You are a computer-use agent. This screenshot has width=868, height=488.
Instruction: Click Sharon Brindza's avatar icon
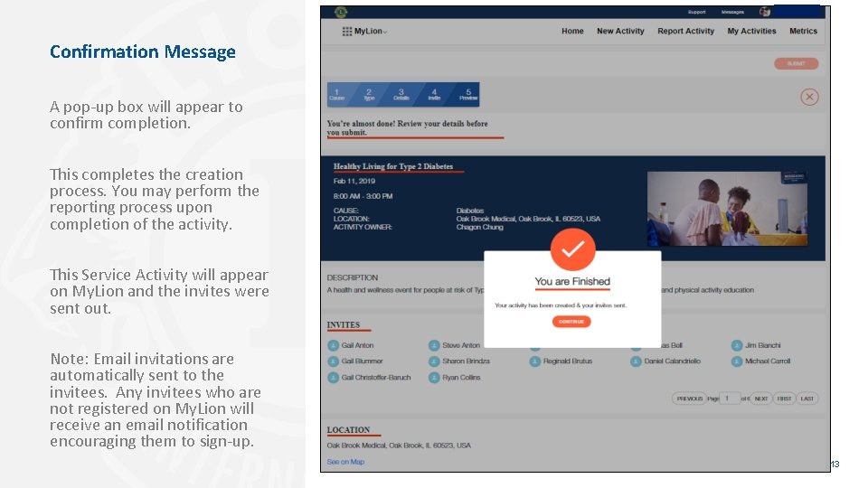[x=434, y=361]
